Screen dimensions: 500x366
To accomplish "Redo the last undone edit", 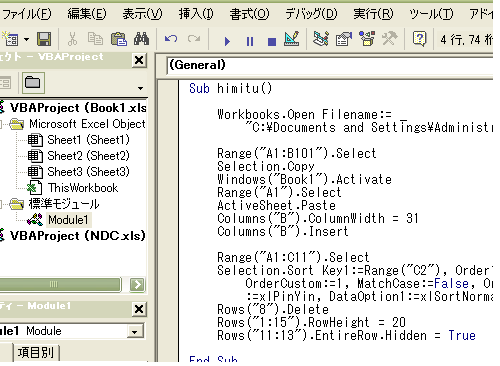I will (194, 39).
